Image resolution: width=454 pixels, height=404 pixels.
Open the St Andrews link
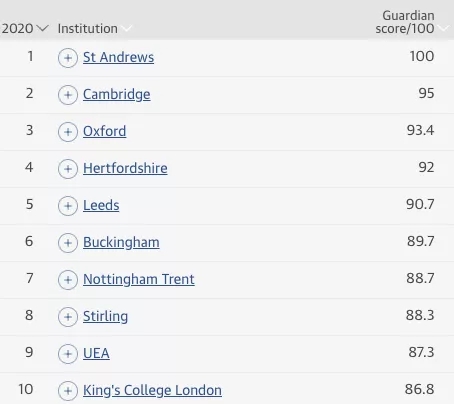click(x=118, y=57)
